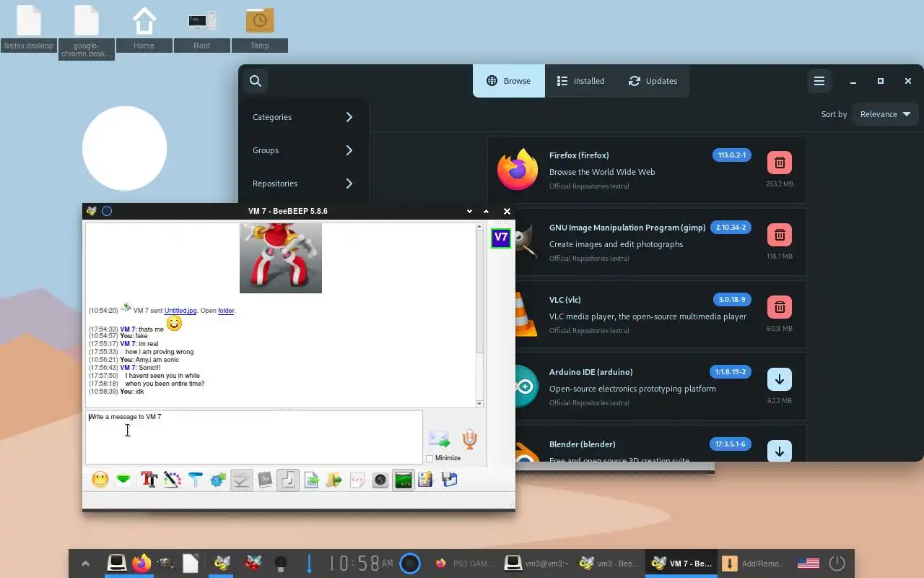
Task: Click the Firefox logo in package list
Action: (518, 170)
